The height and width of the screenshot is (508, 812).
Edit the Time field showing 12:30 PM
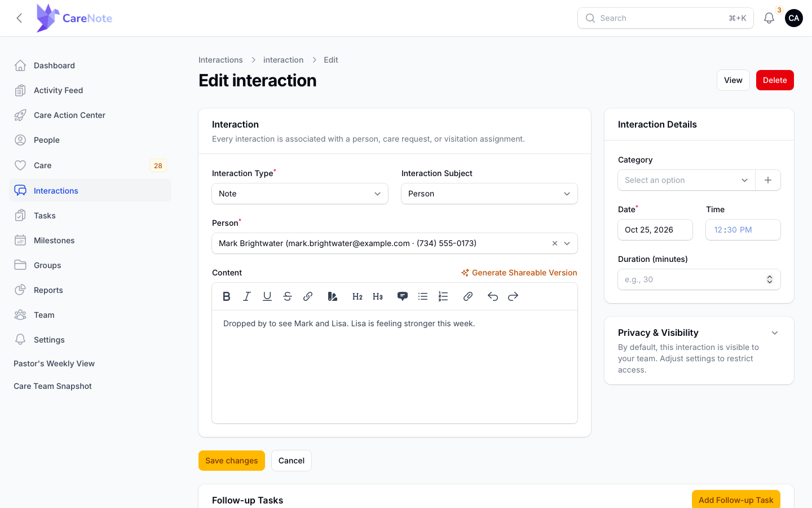[x=743, y=230]
